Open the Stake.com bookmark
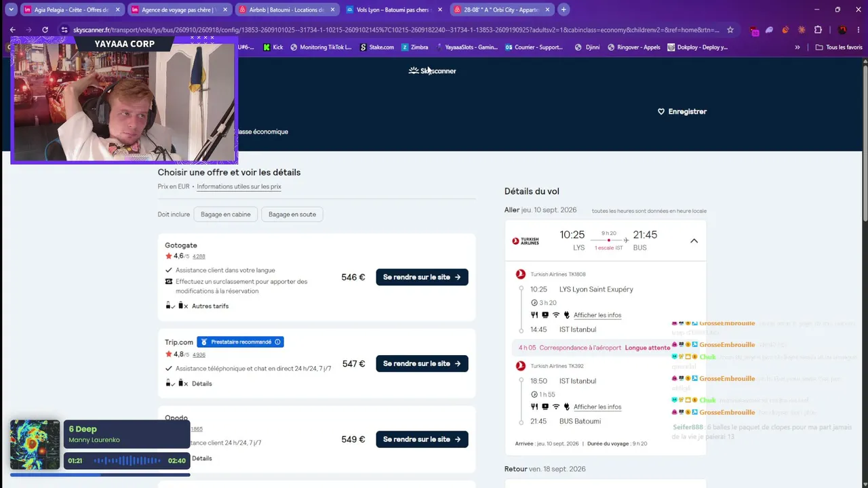 pos(376,47)
